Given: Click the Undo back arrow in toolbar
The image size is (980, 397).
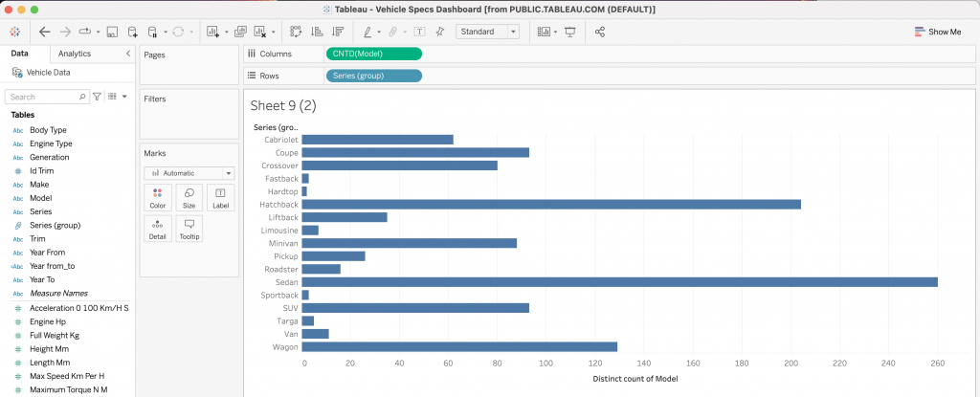Looking at the screenshot, I should (x=45, y=32).
